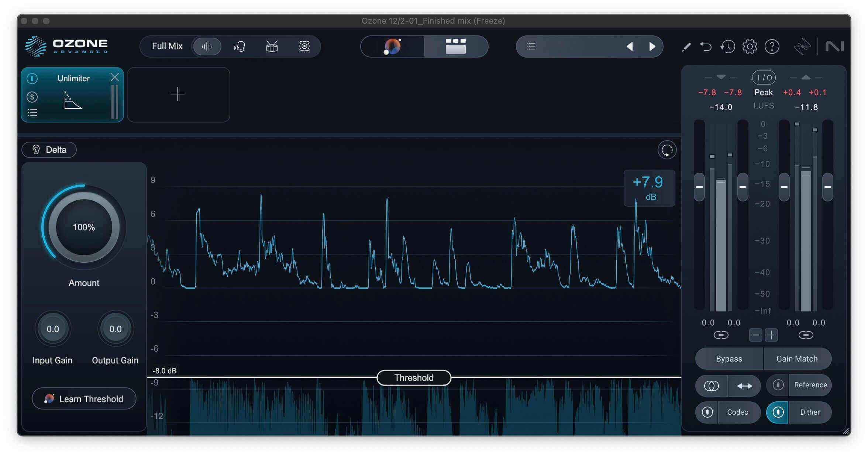Add a new module with plus slot
The height and width of the screenshot is (456, 868).
(178, 94)
